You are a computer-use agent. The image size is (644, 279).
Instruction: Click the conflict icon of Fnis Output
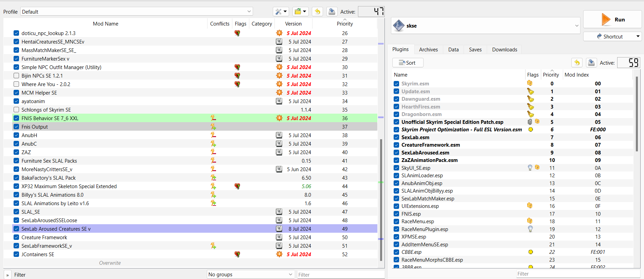click(213, 127)
